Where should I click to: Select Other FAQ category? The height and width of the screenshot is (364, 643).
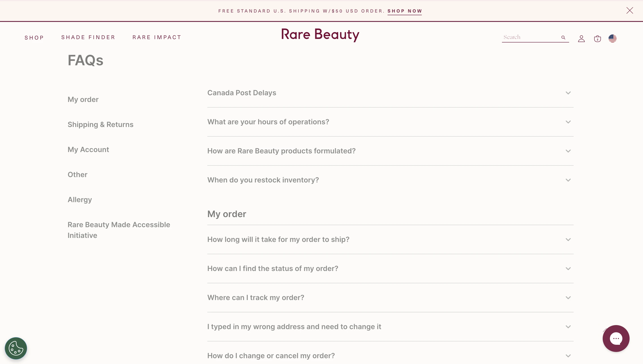tap(77, 174)
